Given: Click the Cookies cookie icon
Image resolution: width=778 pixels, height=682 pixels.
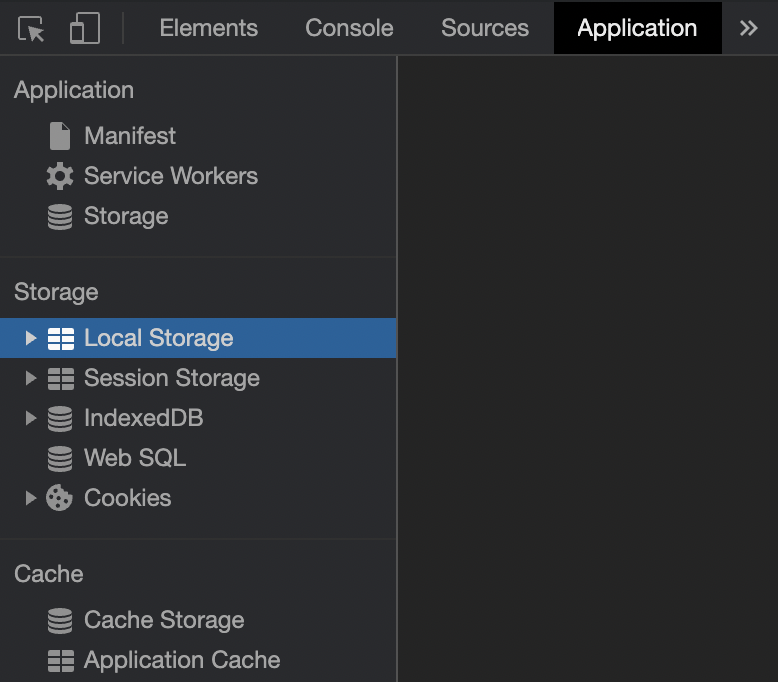Looking at the screenshot, I should tap(60, 497).
